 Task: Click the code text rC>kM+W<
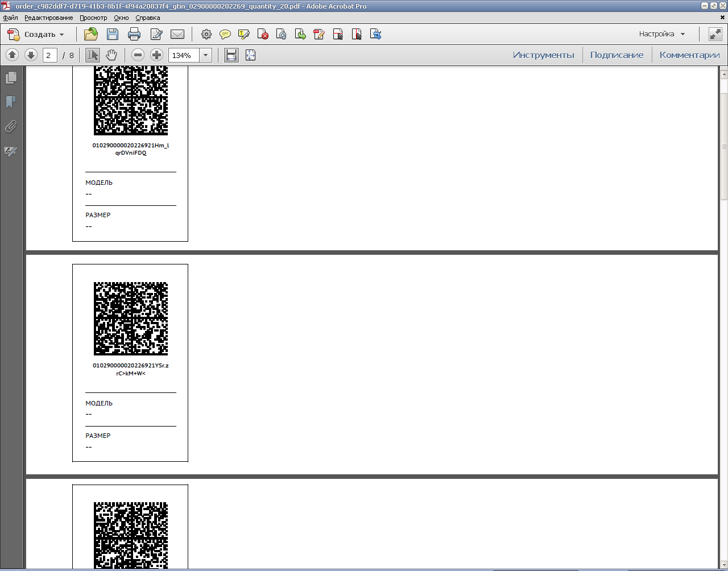pos(131,374)
